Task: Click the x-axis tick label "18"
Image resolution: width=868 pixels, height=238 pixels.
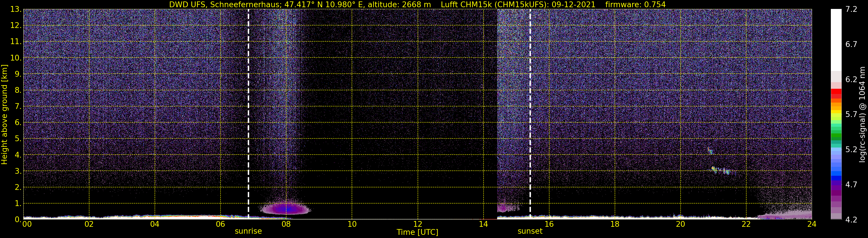Action: pos(614,224)
